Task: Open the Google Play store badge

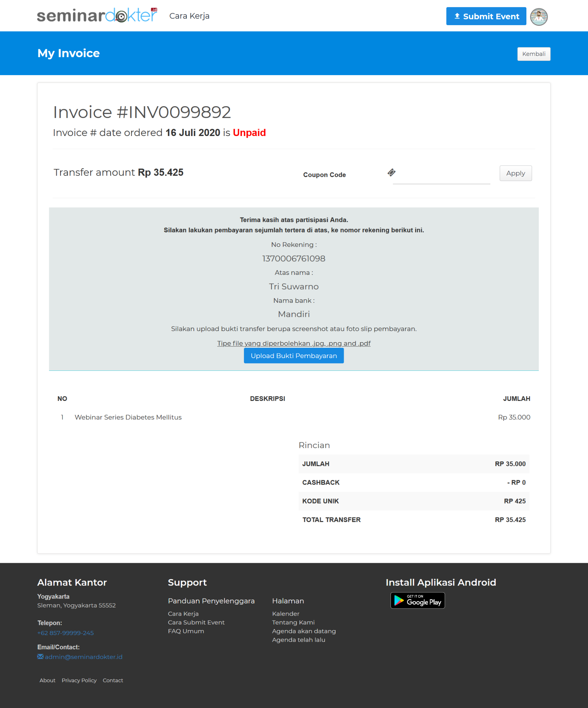Action: point(417,600)
